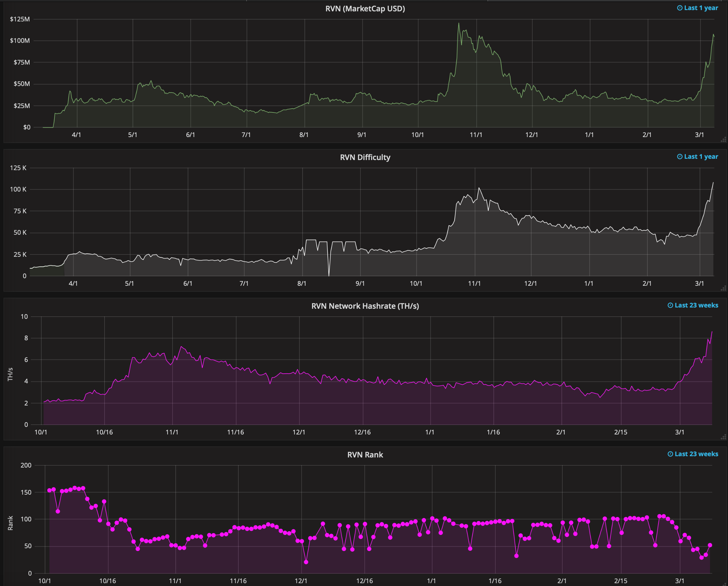Viewport: 728px width, 586px height.
Task: Click the $0 y-axis label
Action: pyautogui.click(x=27, y=127)
